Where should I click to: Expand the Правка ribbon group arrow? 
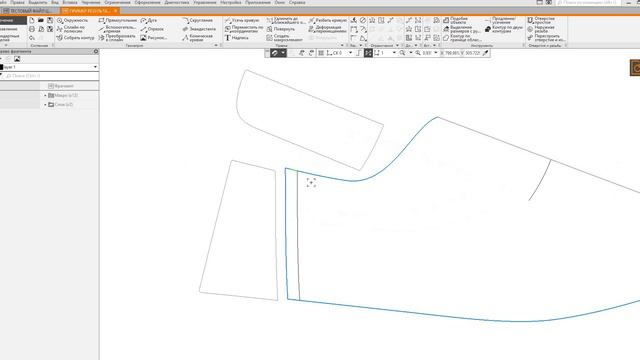342,45
